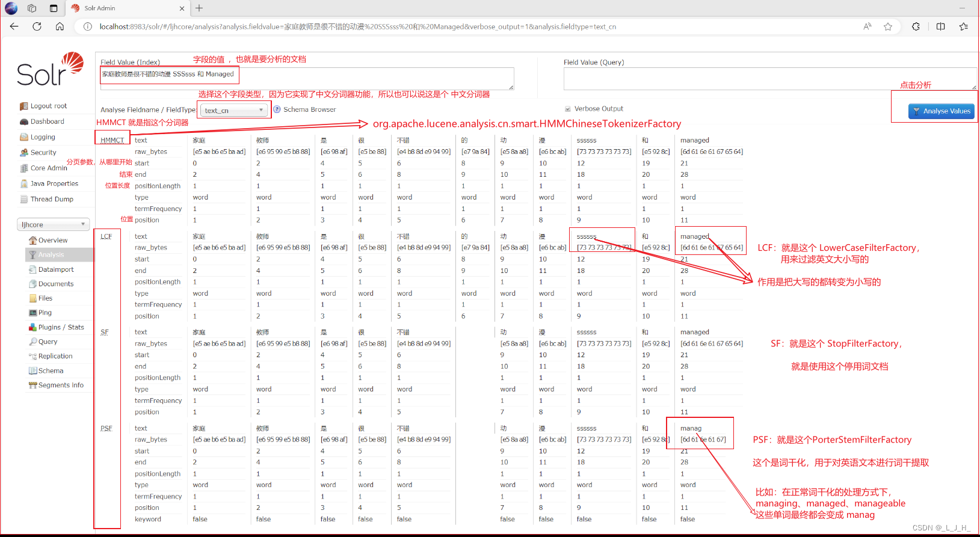The height and width of the screenshot is (537, 980).
Task: Click the Dataimport icon
Action: coord(33,269)
